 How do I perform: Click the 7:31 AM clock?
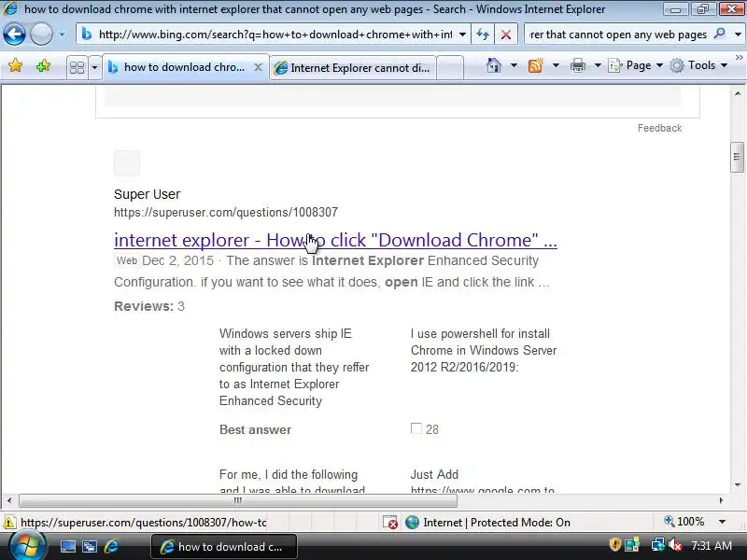pos(712,545)
